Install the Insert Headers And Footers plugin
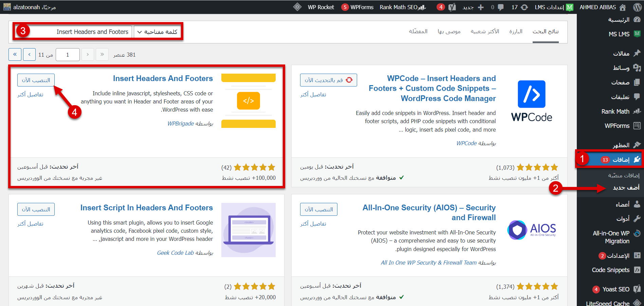 click(36, 80)
